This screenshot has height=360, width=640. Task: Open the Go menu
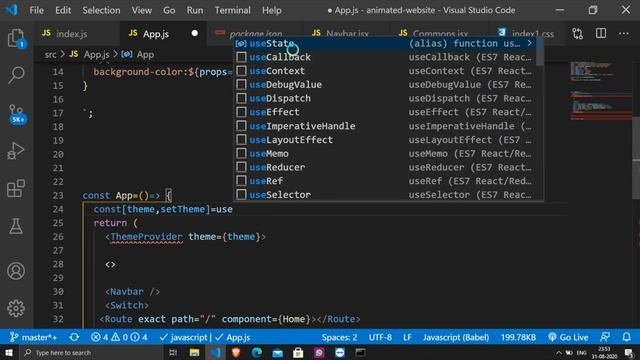click(169, 10)
